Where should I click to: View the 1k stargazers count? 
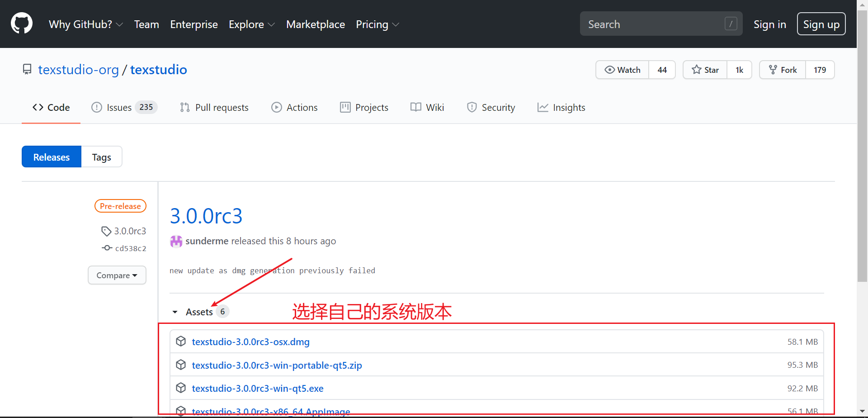[x=740, y=70]
